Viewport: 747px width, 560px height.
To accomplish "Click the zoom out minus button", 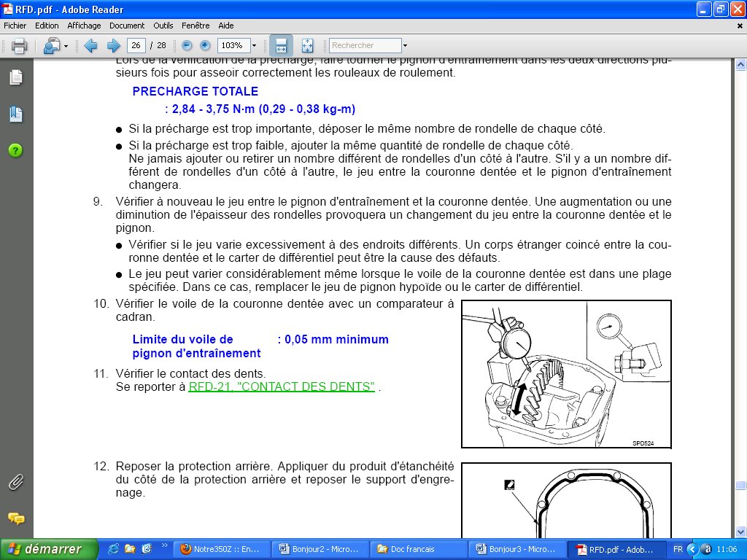I will (x=187, y=45).
